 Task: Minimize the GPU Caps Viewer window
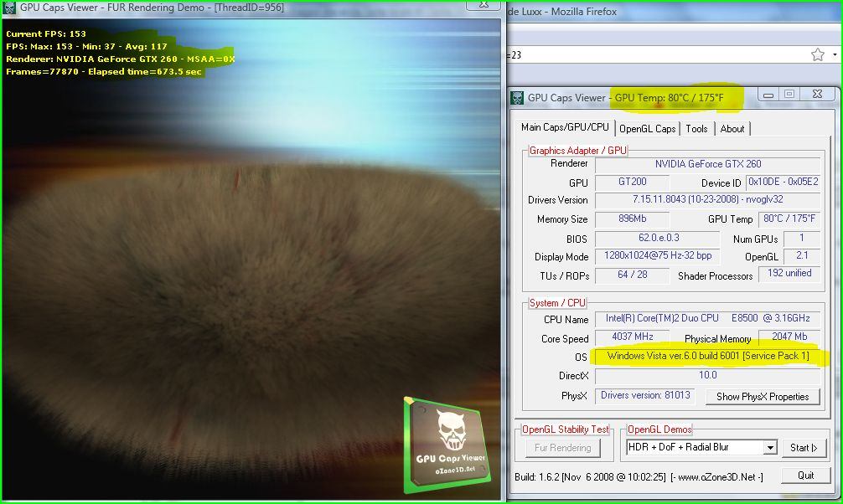768,95
